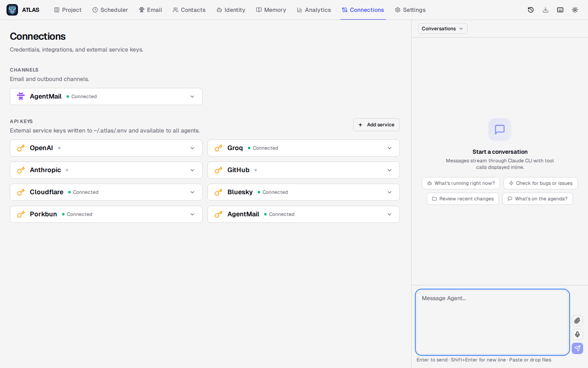Click the ATLAS owl logo
This screenshot has height=368, width=588.
coord(12,10)
